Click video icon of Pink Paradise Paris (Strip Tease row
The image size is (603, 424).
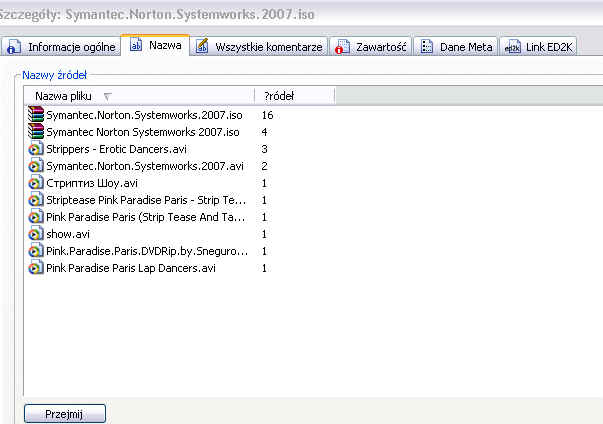pyautogui.click(x=36, y=217)
